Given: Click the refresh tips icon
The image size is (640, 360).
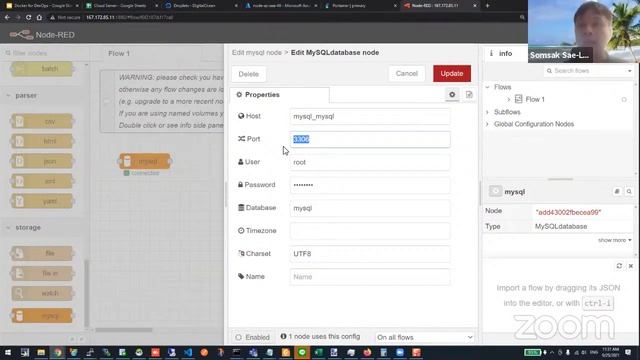Looking at the screenshot, I should (619, 266).
